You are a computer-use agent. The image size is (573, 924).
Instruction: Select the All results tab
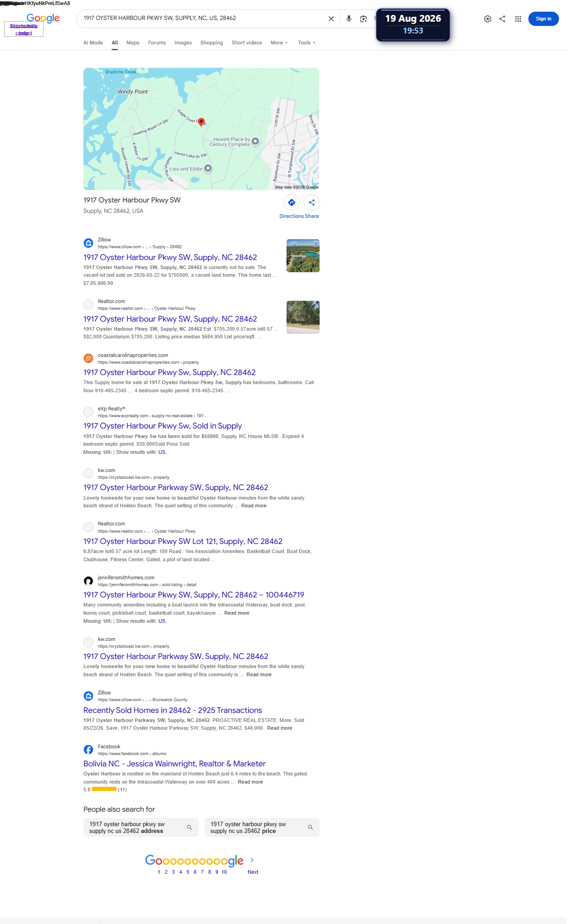115,43
